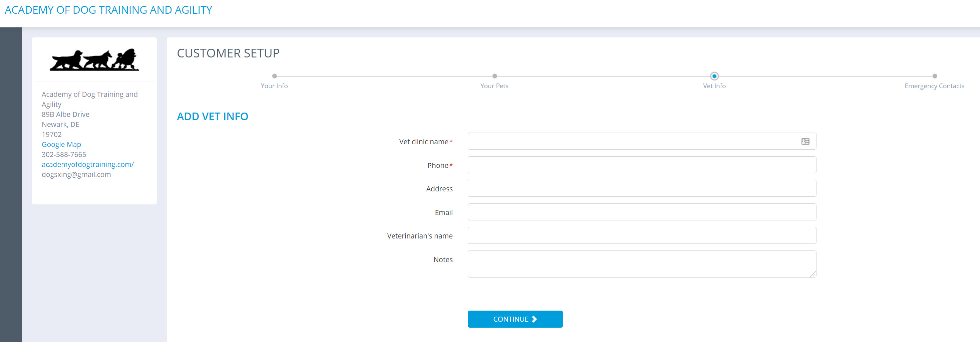Click the Continue button
The height and width of the screenshot is (342, 980).
pos(515,319)
